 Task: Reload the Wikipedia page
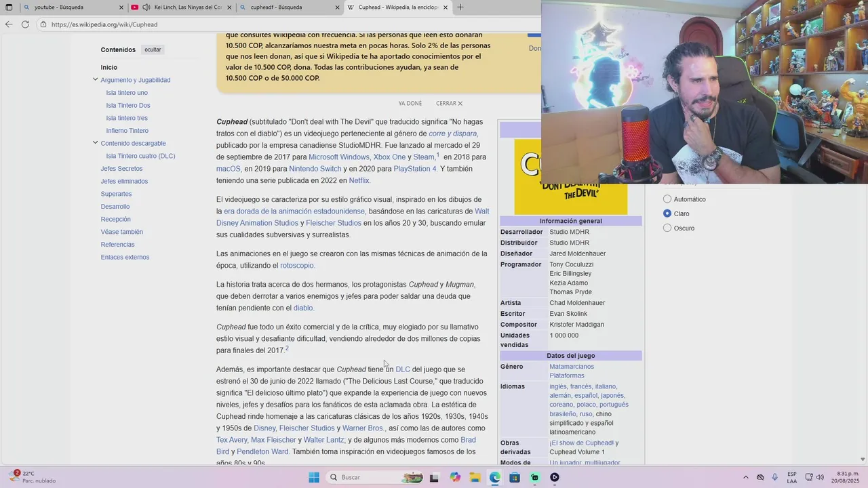pyautogui.click(x=25, y=24)
